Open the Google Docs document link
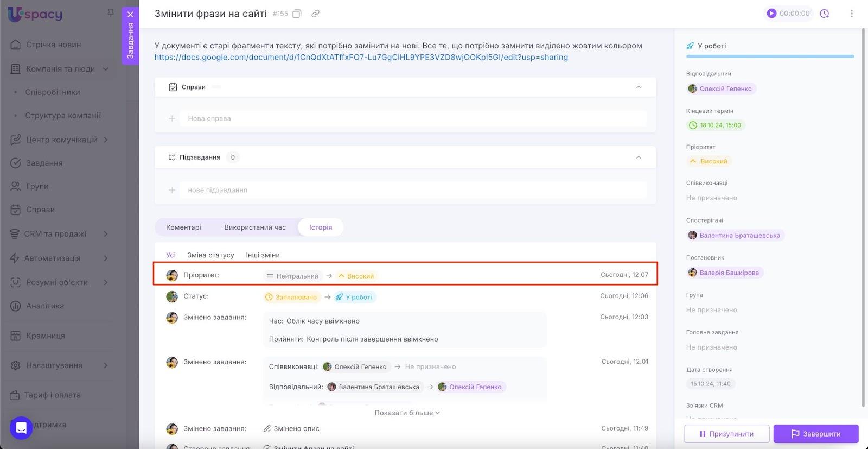This screenshot has height=449, width=868. tap(361, 58)
